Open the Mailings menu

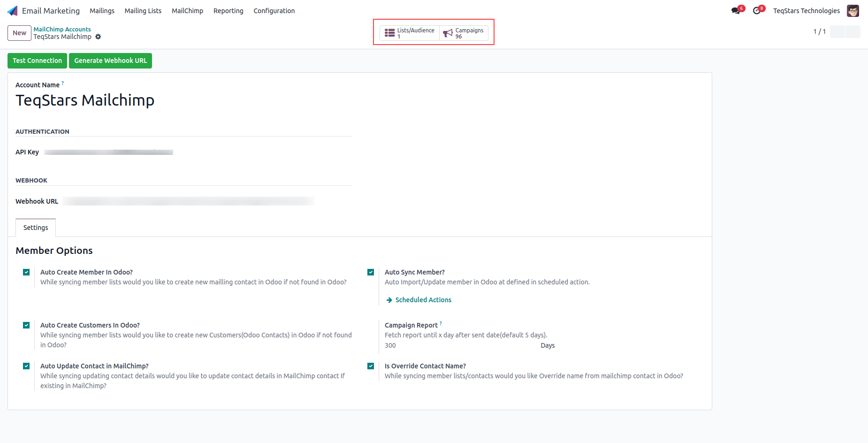[x=102, y=11]
